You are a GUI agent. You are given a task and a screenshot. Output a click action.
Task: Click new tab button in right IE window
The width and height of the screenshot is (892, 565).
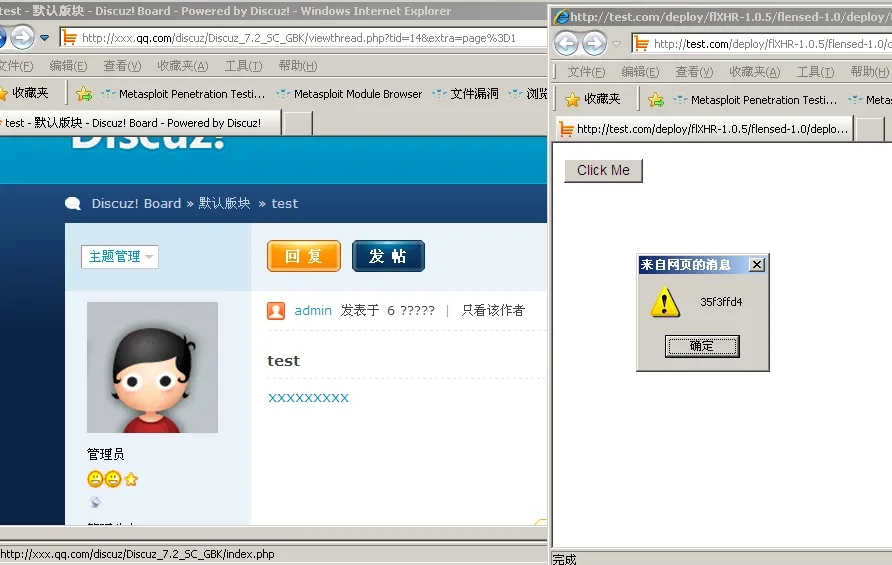(870, 129)
